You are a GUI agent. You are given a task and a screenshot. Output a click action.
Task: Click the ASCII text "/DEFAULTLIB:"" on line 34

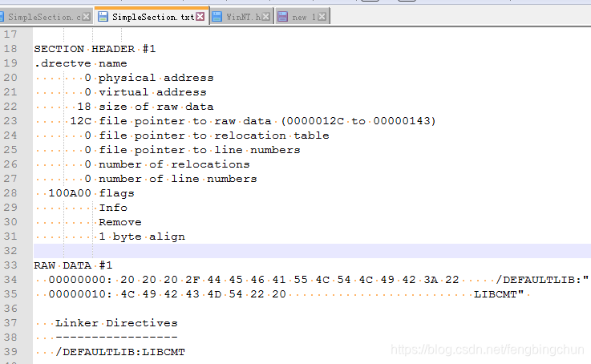click(x=542, y=280)
